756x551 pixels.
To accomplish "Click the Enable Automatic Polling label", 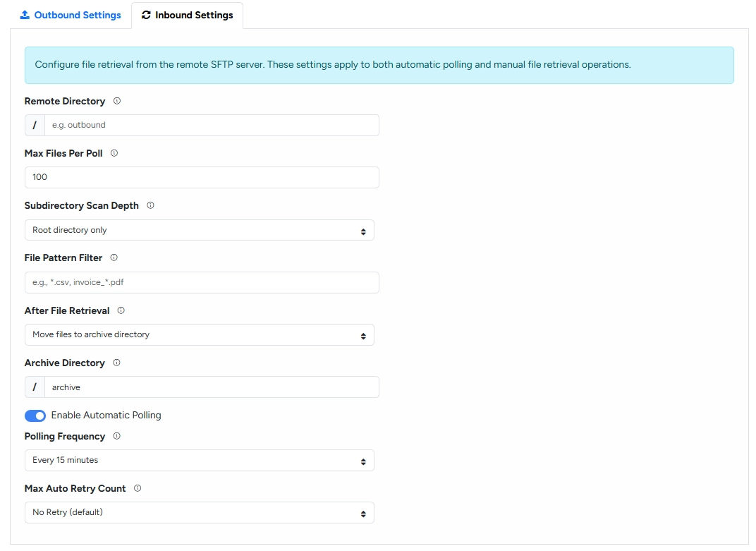I will point(106,415).
